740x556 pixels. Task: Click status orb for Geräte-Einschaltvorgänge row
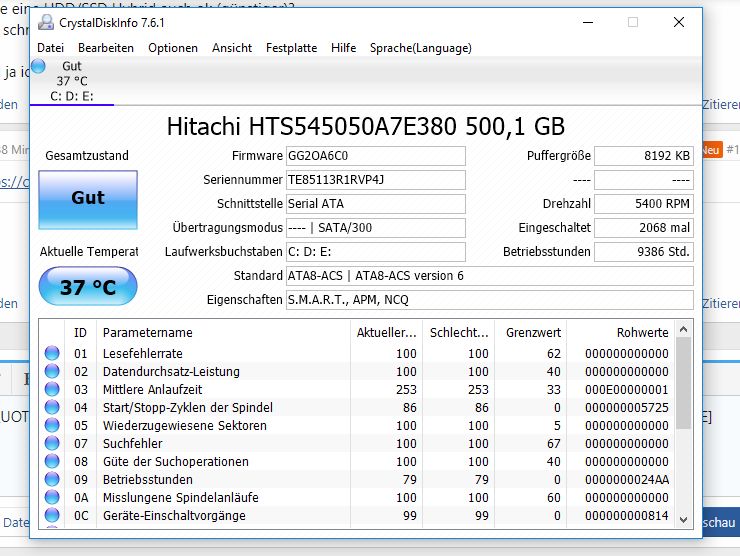point(52,515)
